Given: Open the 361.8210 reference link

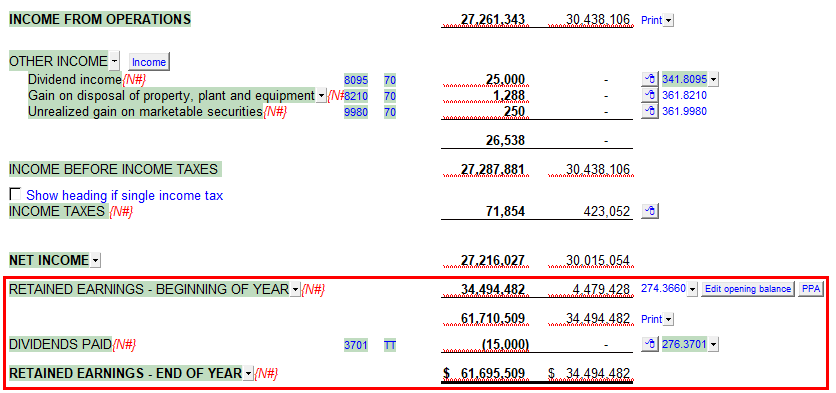Looking at the screenshot, I should [x=684, y=95].
